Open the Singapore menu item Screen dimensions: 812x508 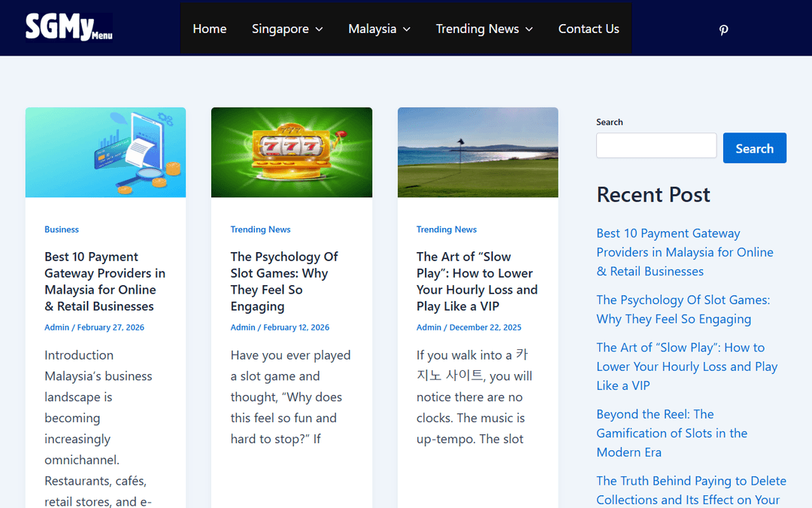(x=280, y=29)
